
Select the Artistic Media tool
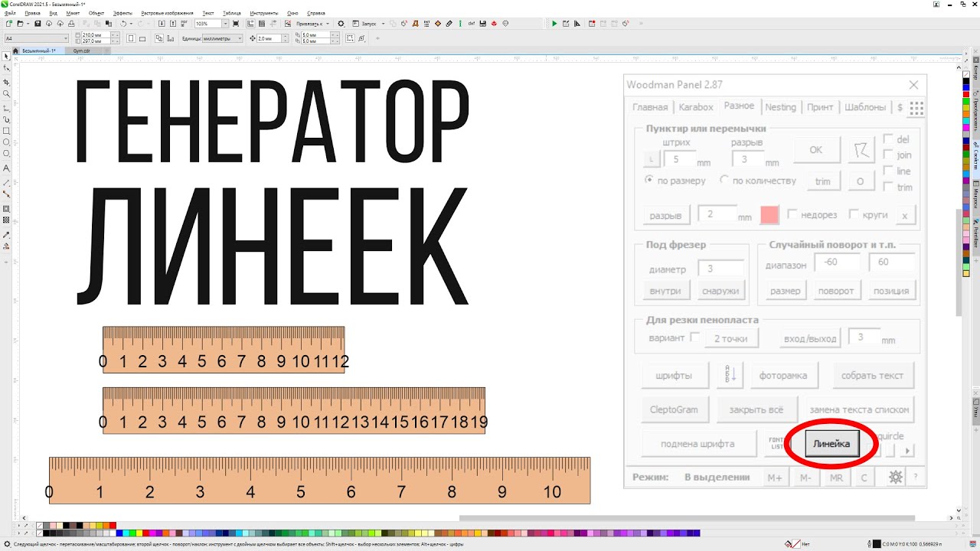6,119
